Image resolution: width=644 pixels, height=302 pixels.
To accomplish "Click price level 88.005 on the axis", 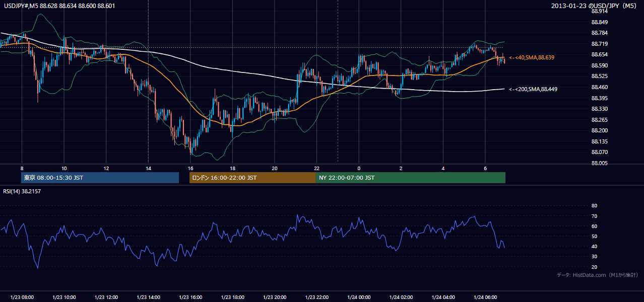I will click(599, 163).
